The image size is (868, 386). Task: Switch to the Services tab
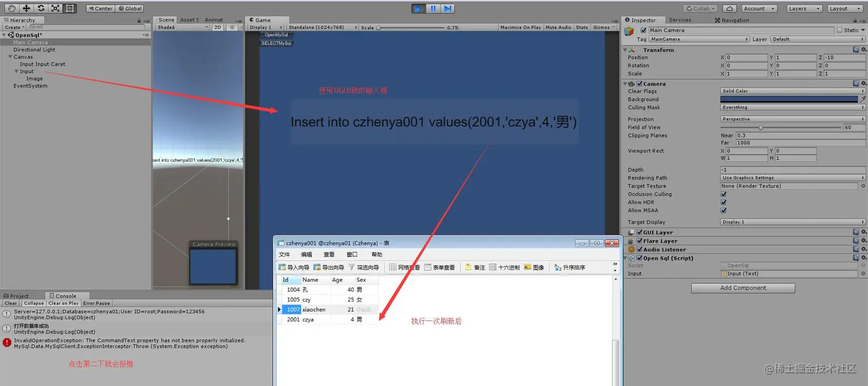(680, 20)
